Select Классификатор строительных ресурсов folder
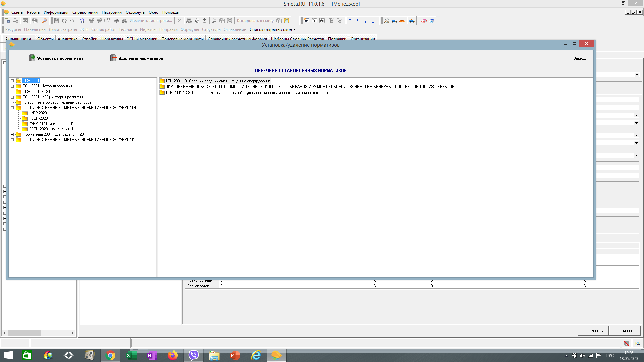 pos(57,102)
